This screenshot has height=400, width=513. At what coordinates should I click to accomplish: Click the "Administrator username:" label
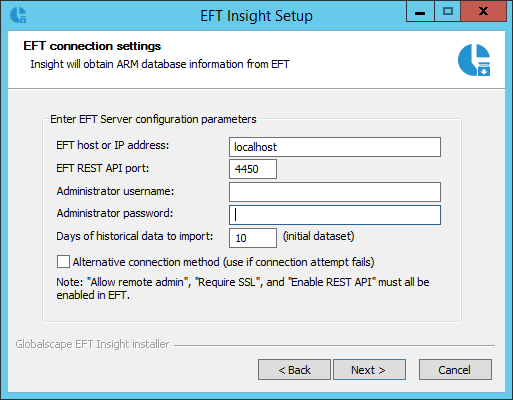click(115, 191)
